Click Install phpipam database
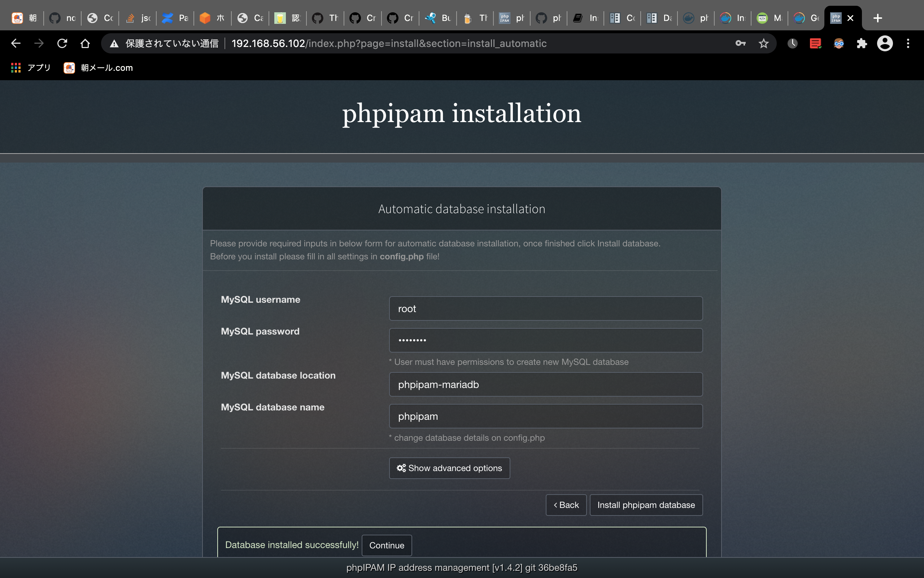Viewport: 924px width, 578px height. pos(646,505)
